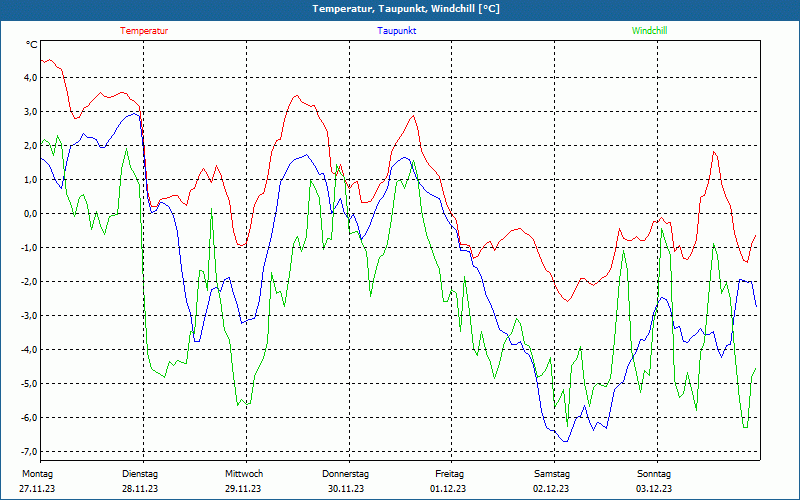
Task: Click the °C unit label on the y-axis
Action: tap(32, 45)
